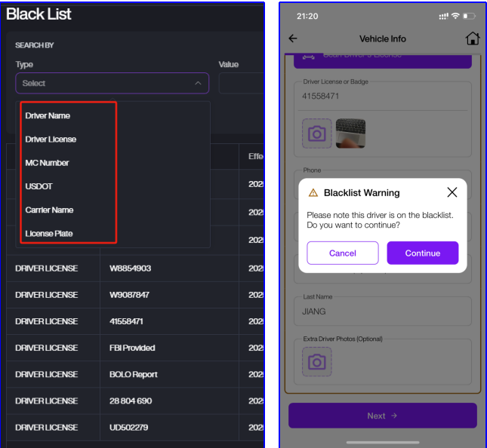Viewport: 487px width, 448px height.
Task: Select MC Number option
Action: pyautogui.click(x=47, y=163)
